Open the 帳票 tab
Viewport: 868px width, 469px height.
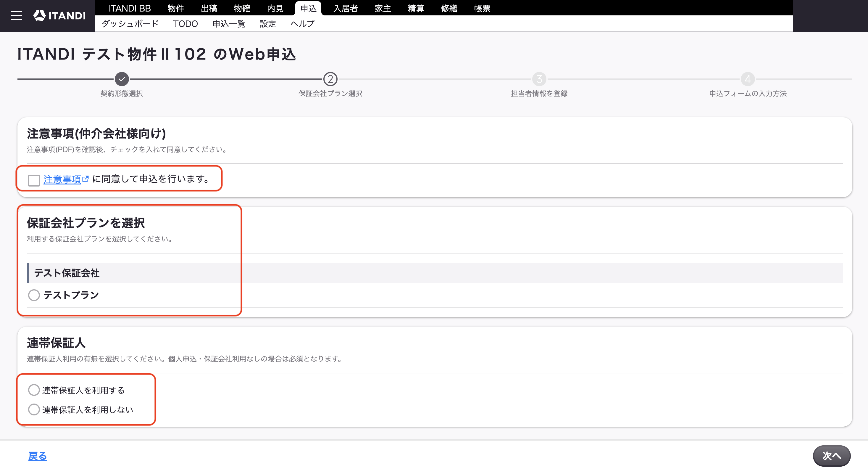point(482,8)
